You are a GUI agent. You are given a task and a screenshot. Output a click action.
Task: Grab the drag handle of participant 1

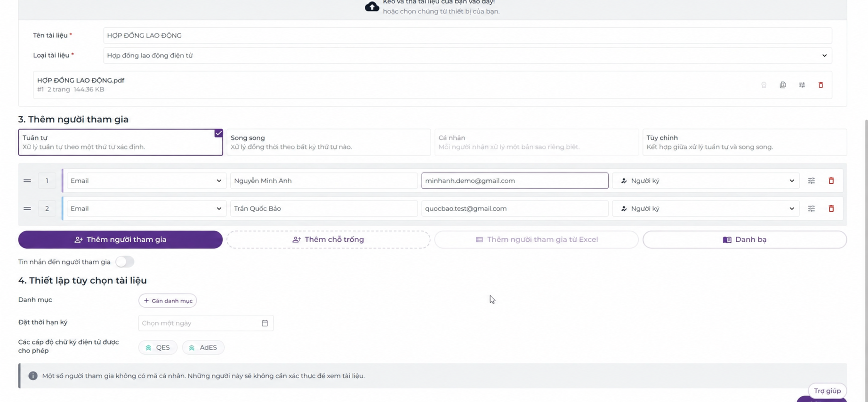pyautogui.click(x=27, y=180)
